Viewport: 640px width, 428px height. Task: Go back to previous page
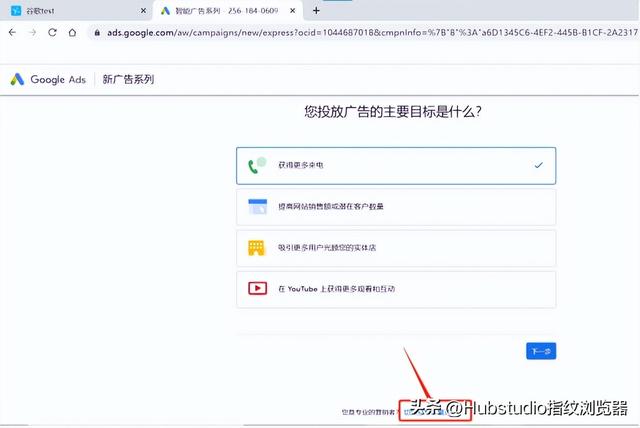coord(12,33)
